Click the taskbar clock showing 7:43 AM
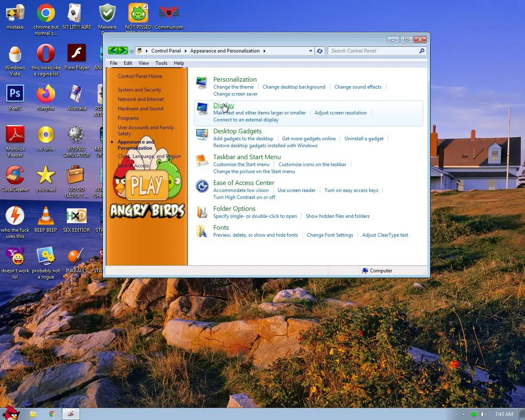 504,414
